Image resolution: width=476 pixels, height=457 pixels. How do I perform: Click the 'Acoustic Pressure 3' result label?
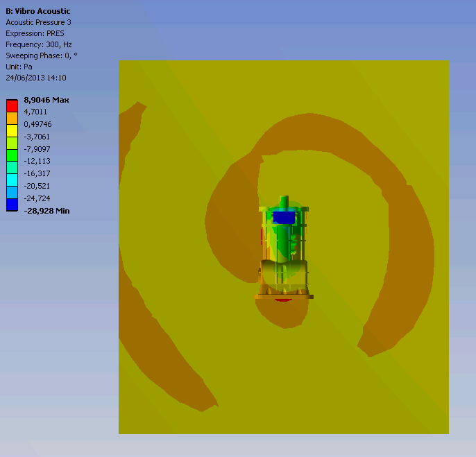click(x=39, y=22)
